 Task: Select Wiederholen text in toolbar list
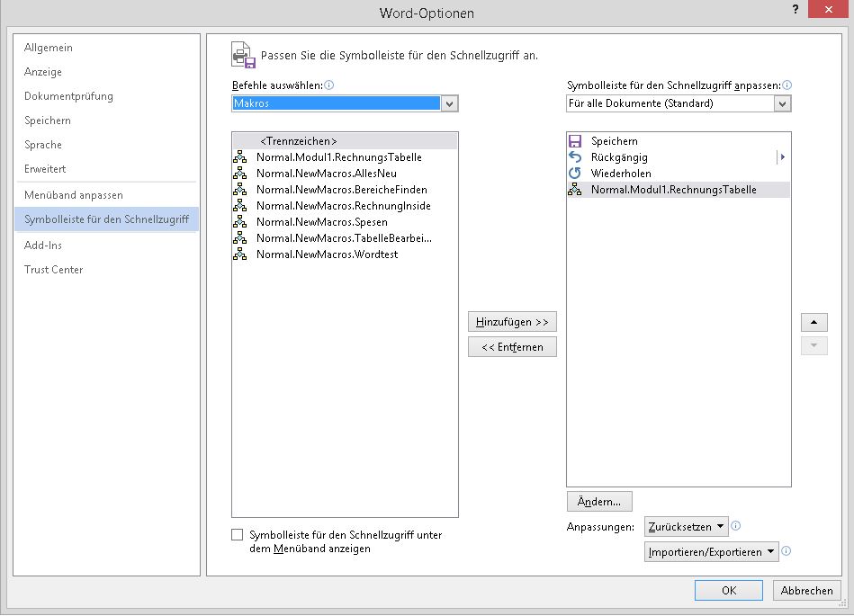coord(621,174)
